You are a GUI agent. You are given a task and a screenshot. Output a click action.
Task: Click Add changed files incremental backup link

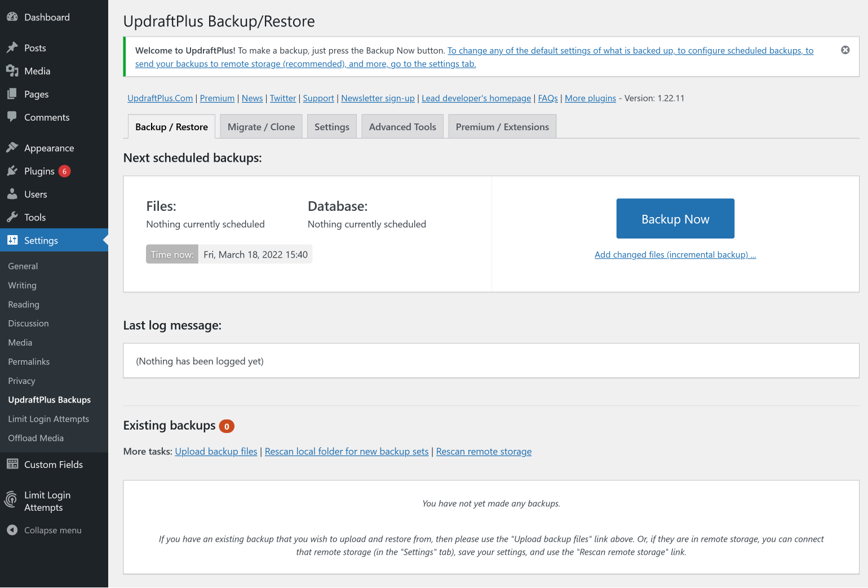tap(675, 255)
